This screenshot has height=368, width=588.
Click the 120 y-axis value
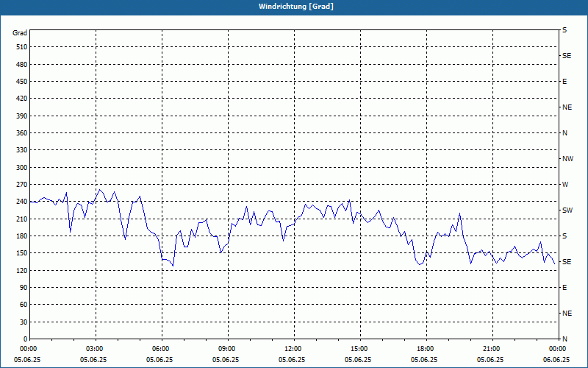pos(22,270)
